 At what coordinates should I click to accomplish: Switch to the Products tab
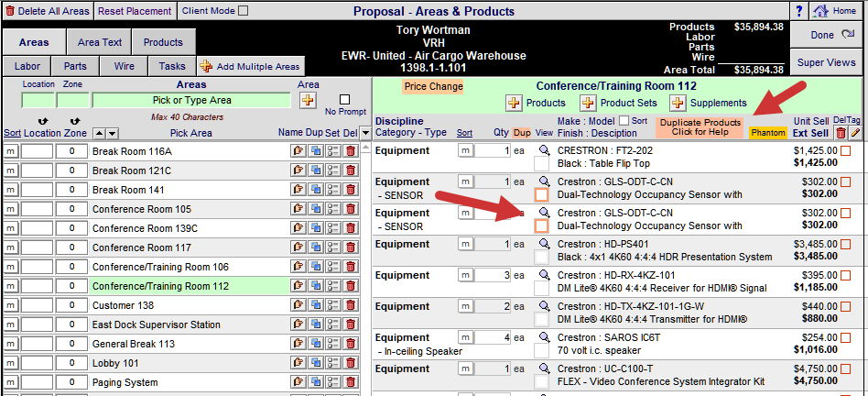pyautogui.click(x=163, y=42)
